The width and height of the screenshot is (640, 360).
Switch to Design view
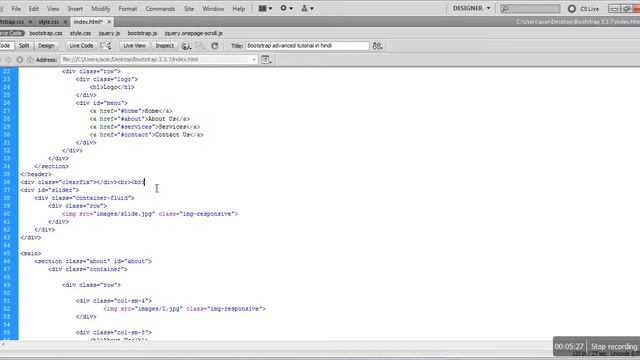pyautogui.click(x=46, y=46)
